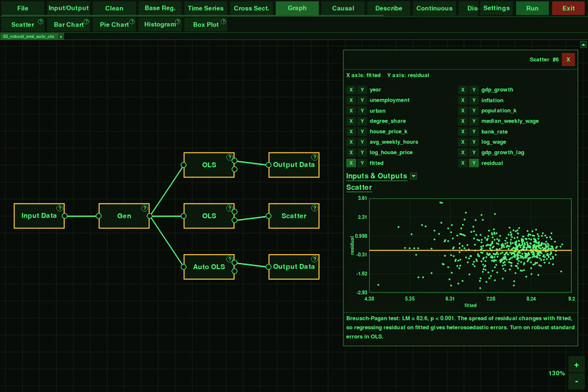The height and width of the screenshot is (392, 588).
Task: Click output port of Gen node
Action: click(x=150, y=216)
